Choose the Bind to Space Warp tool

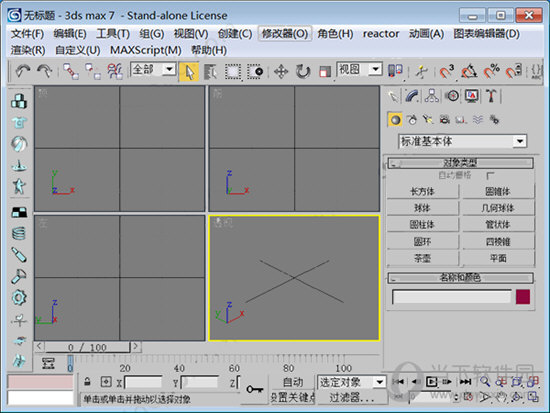click(115, 71)
